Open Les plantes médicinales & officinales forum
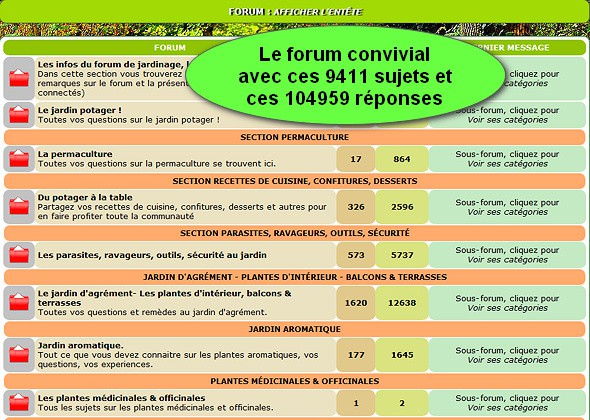 122,398
